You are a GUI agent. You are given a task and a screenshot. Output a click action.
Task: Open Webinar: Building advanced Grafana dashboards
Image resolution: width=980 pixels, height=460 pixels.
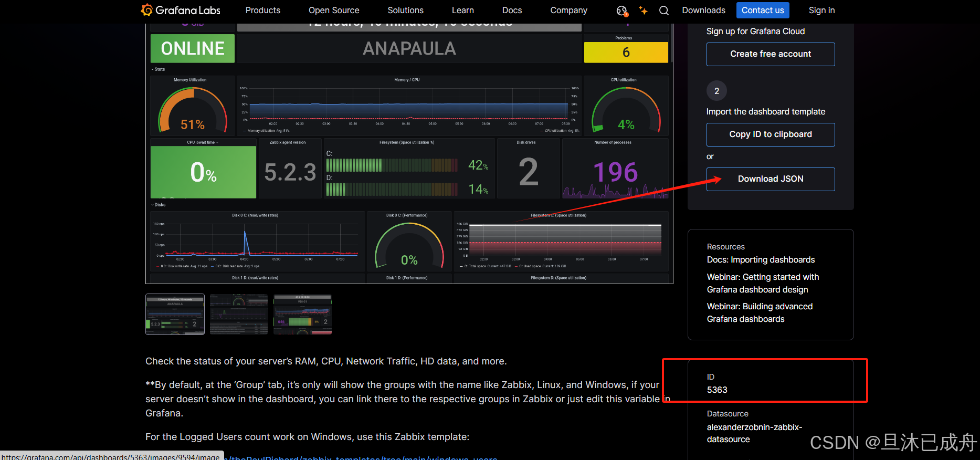tap(760, 313)
